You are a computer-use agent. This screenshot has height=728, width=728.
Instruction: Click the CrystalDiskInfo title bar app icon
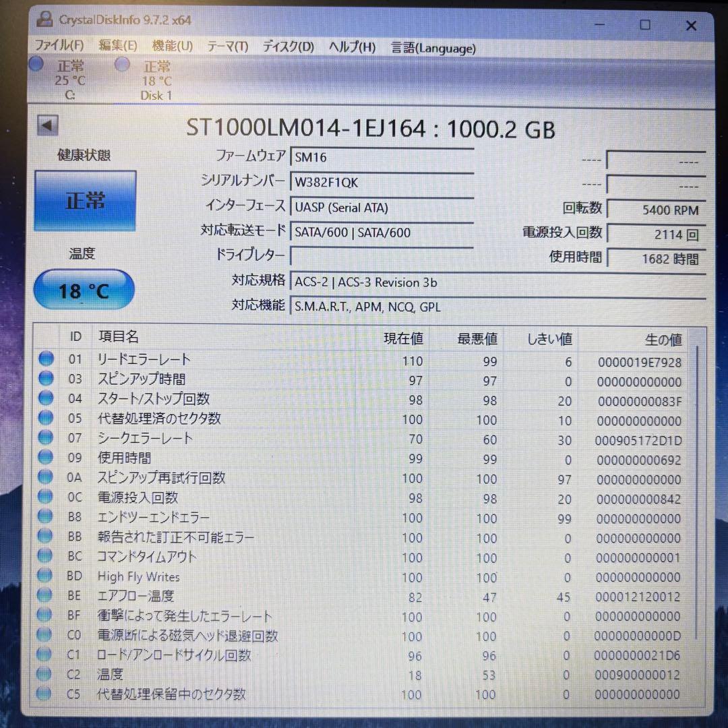click(44, 20)
